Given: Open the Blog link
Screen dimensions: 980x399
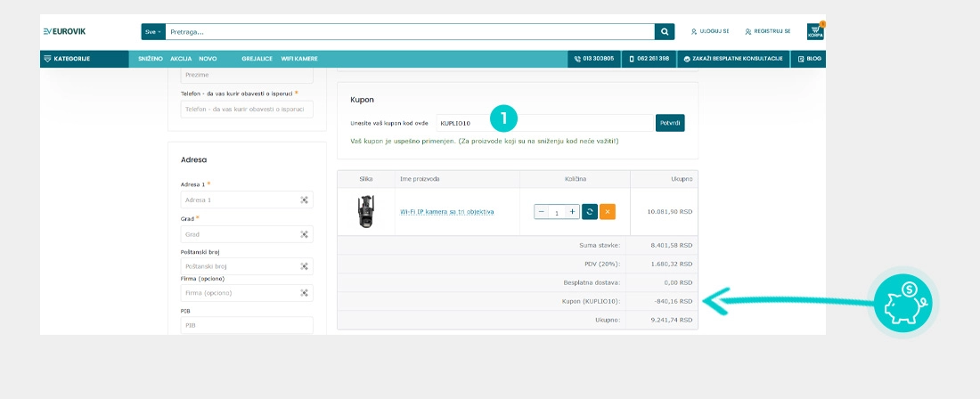Looking at the screenshot, I should (x=808, y=59).
